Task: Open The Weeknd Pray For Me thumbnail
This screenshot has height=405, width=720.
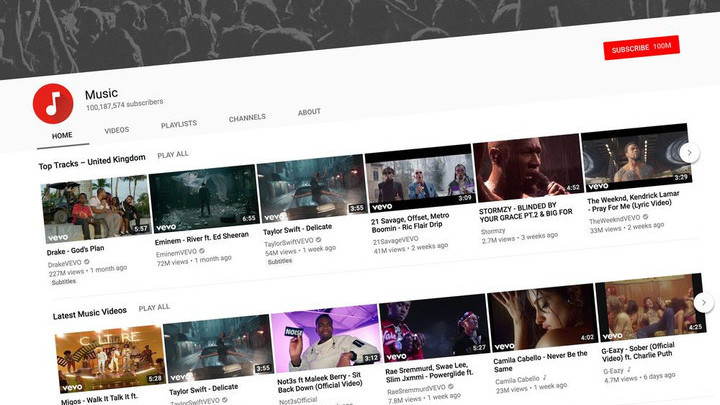Action: (x=636, y=158)
